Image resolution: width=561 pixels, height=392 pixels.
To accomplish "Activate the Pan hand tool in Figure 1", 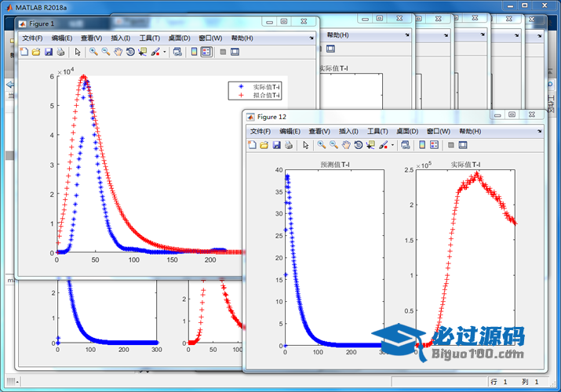I will click(118, 52).
